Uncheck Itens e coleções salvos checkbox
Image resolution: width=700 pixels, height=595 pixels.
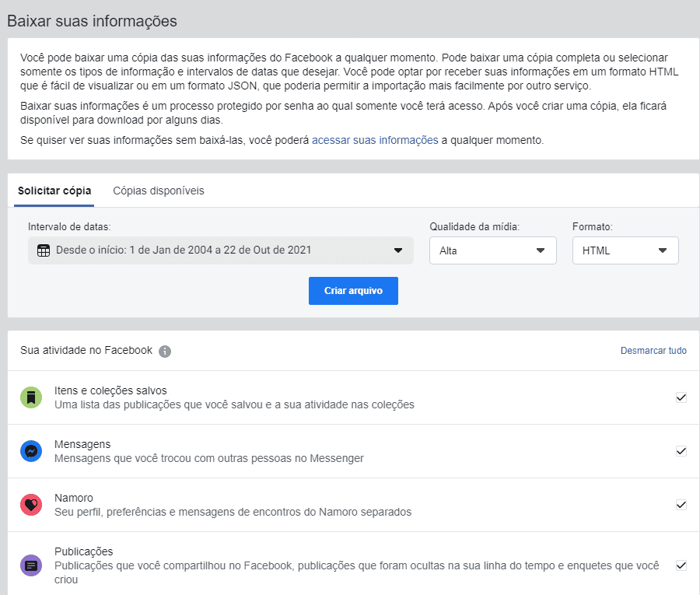point(681,397)
